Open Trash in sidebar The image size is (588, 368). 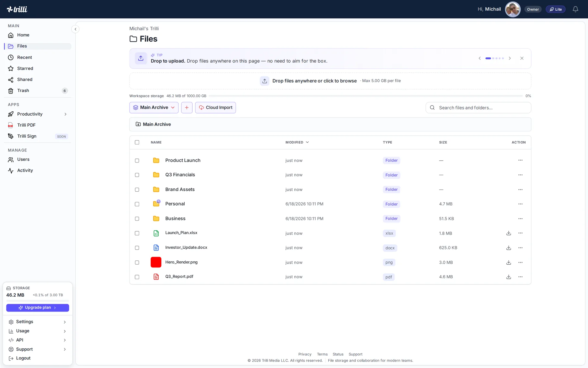[38, 90]
